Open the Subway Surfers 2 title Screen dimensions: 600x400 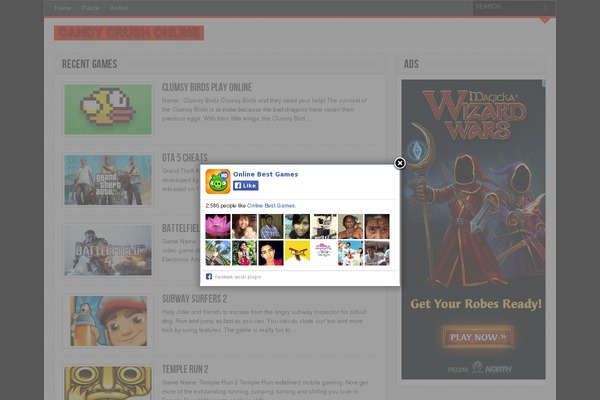click(194, 299)
